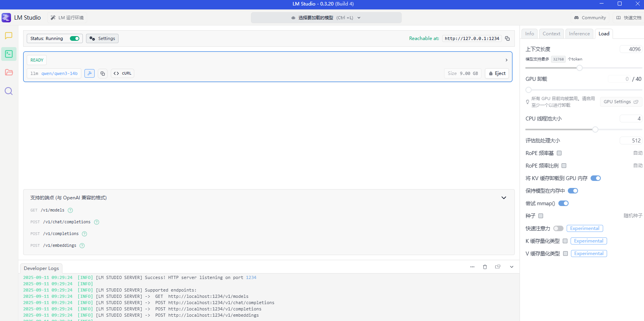This screenshot has height=321, width=644.
Task: Click the Size 9.00 GB label
Action: [463, 73]
